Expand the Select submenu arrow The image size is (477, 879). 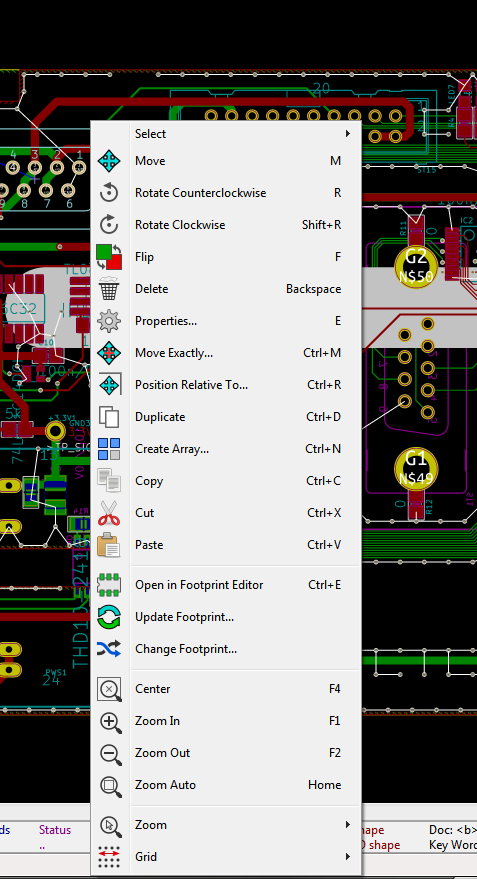pyautogui.click(x=348, y=133)
